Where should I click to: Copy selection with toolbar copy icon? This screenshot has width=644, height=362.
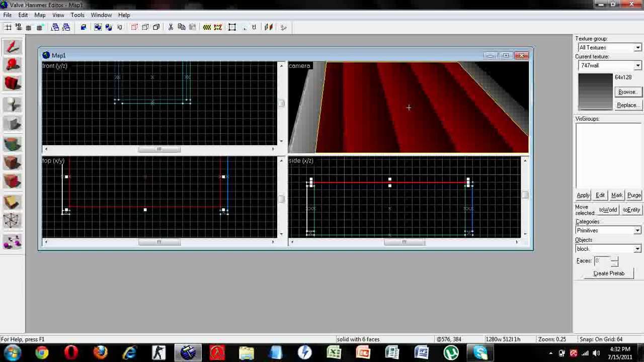181,27
